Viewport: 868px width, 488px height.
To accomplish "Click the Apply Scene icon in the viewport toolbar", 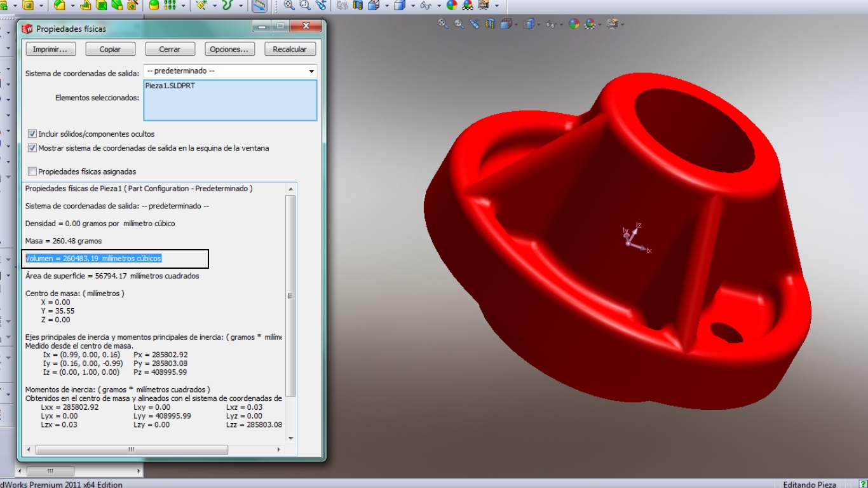I will coord(590,24).
